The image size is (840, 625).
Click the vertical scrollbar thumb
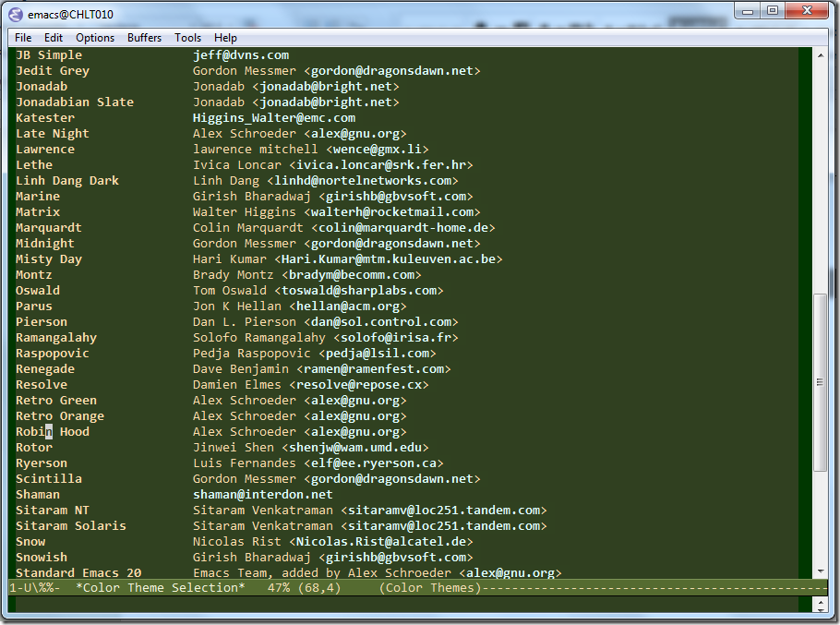[821, 382]
